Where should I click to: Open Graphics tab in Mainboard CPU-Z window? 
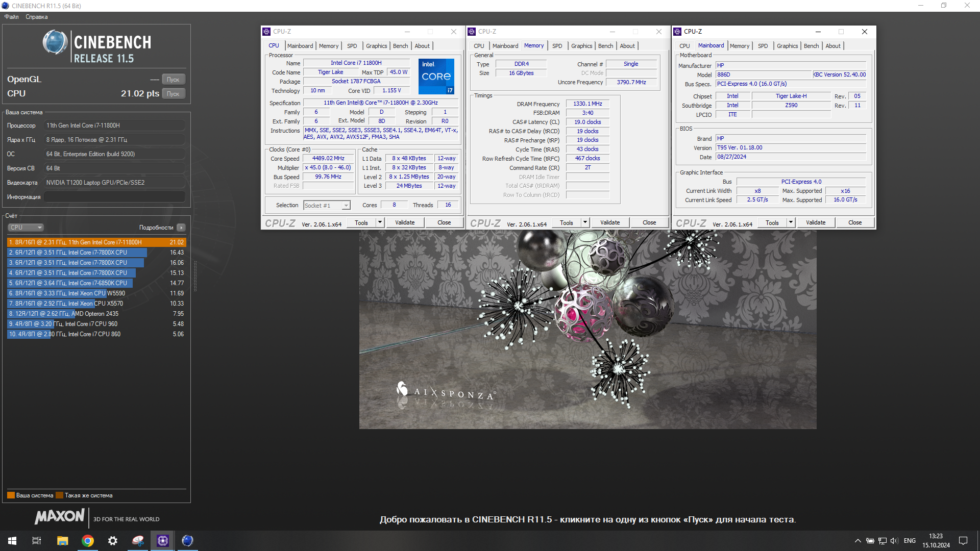coord(787,46)
